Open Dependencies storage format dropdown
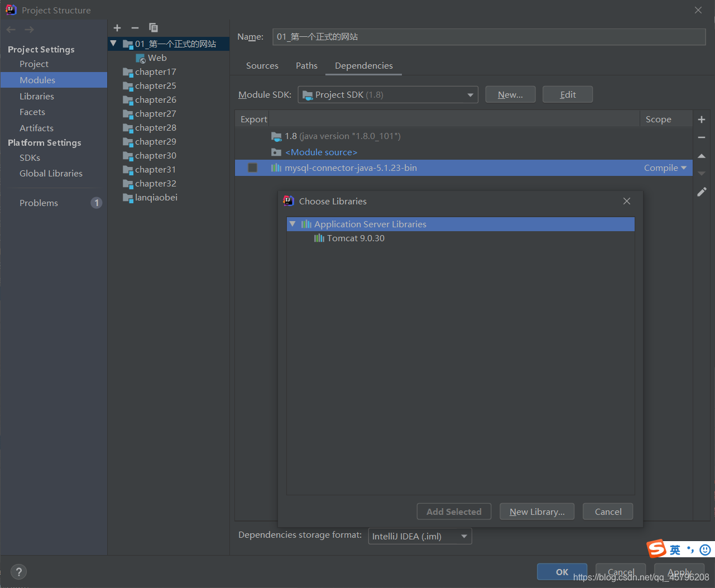715x588 pixels. [x=420, y=536]
